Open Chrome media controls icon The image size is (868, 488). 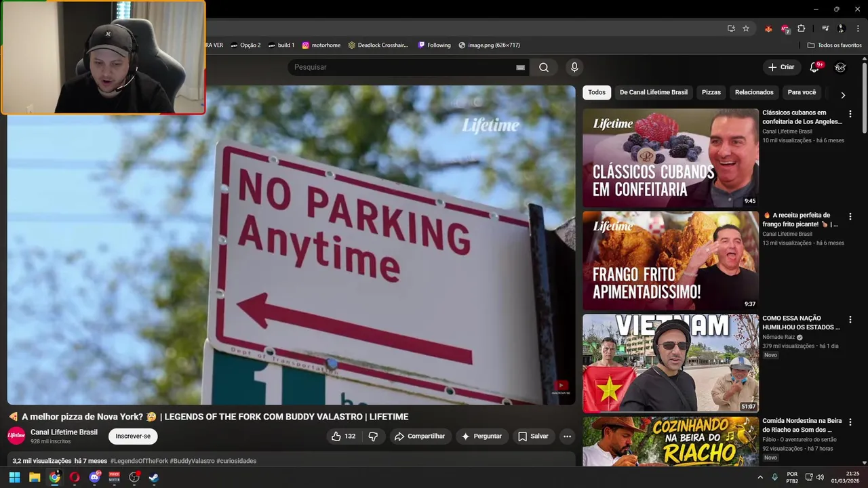click(825, 28)
